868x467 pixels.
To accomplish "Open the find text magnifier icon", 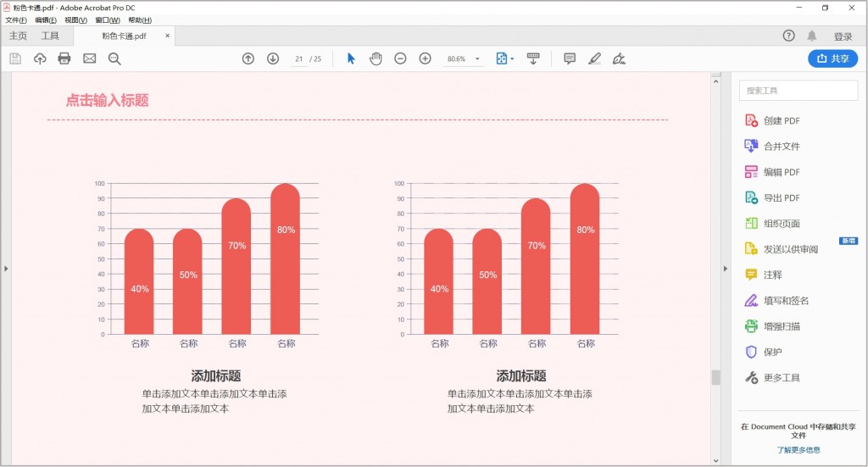I will click(114, 58).
